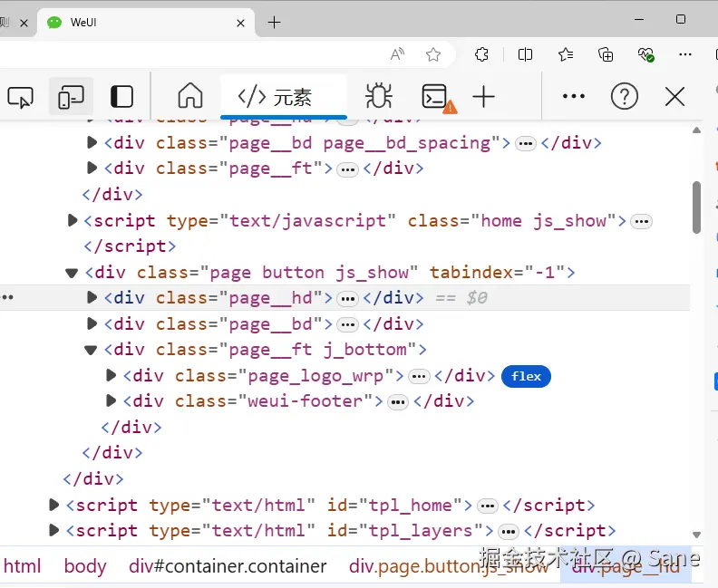Toggle device emulation mode
The height and width of the screenshot is (588, 718).
71,97
